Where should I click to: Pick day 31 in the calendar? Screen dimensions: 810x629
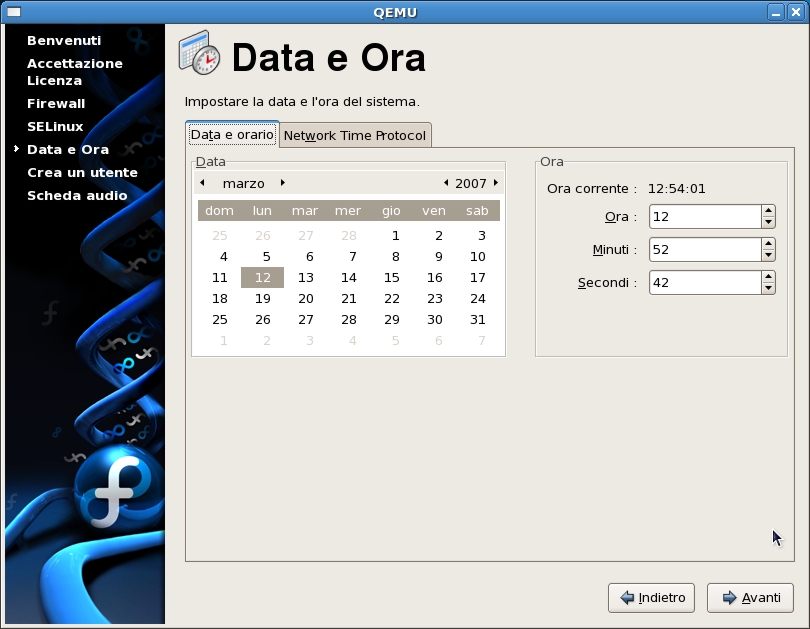click(x=477, y=320)
